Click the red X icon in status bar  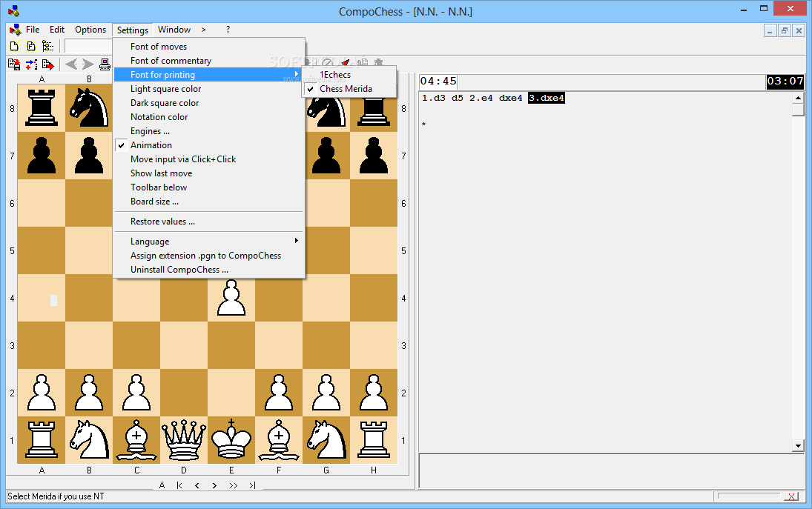point(790,496)
